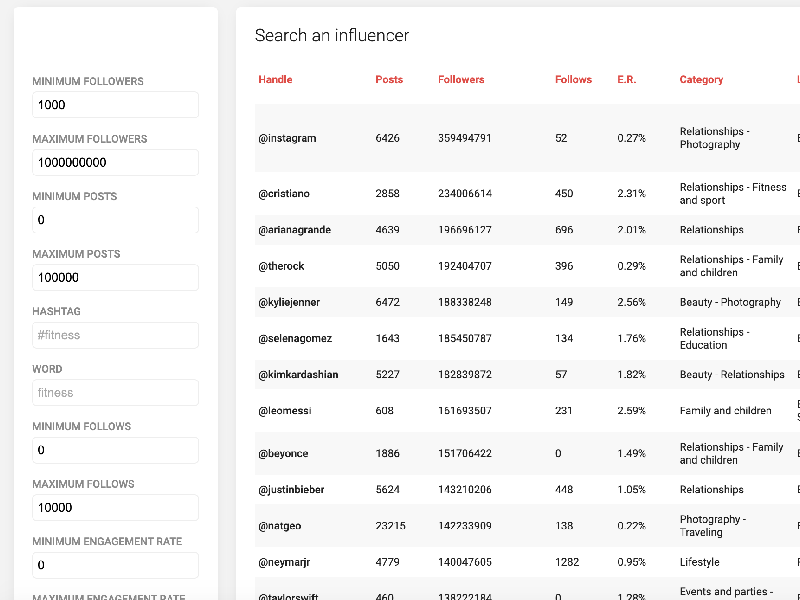Click the @kimkardashian handle
Image resolution: width=800 pixels, height=600 pixels.
coord(298,375)
